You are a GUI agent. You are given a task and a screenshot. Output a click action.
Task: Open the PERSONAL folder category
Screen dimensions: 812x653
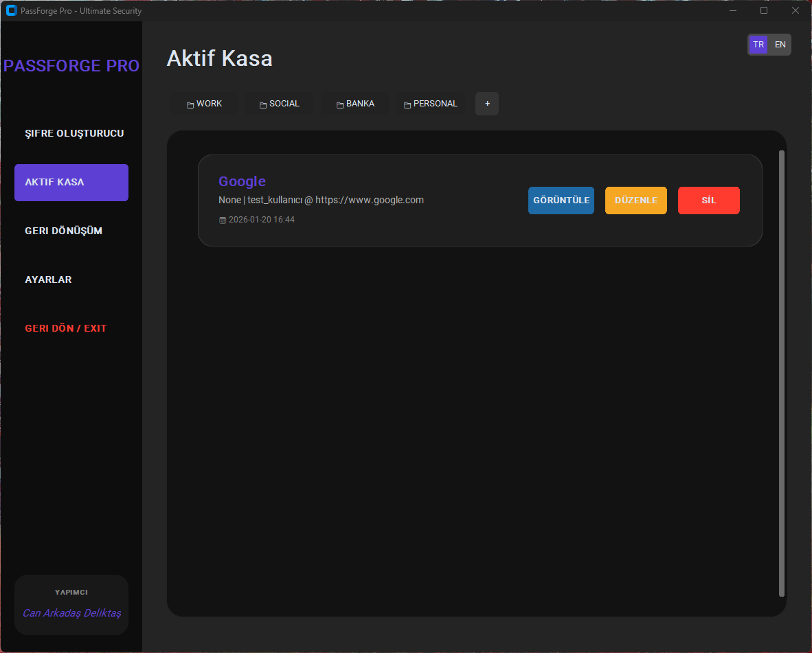pyautogui.click(x=431, y=104)
